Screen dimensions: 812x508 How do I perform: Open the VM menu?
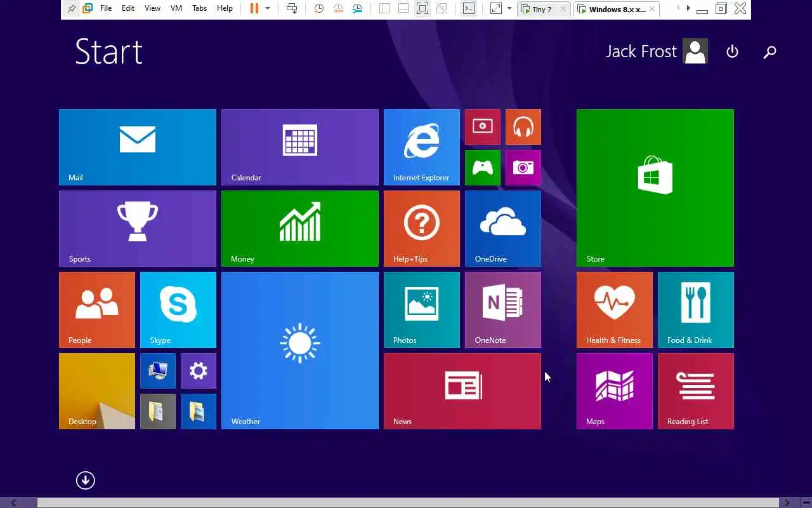tap(176, 8)
